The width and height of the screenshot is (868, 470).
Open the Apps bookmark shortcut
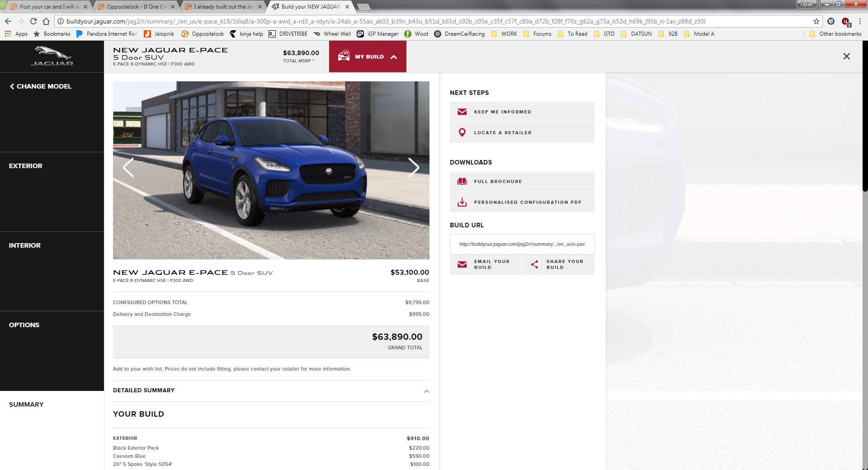[x=16, y=34]
